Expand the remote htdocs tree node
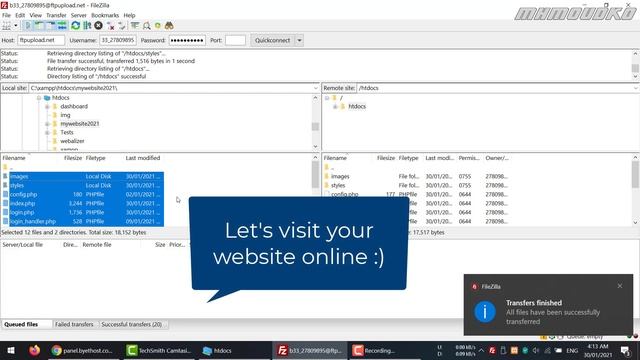The image size is (640, 360). pos(335,107)
